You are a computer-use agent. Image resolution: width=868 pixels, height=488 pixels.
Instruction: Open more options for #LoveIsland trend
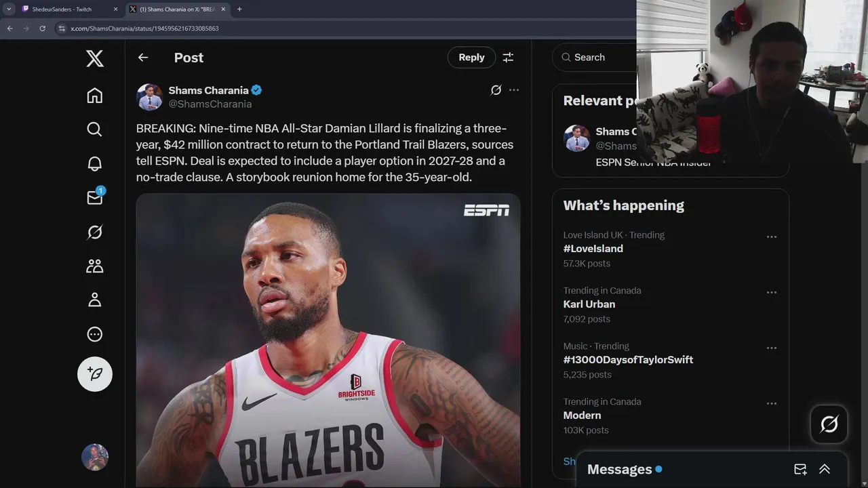pyautogui.click(x=772, y=237)
